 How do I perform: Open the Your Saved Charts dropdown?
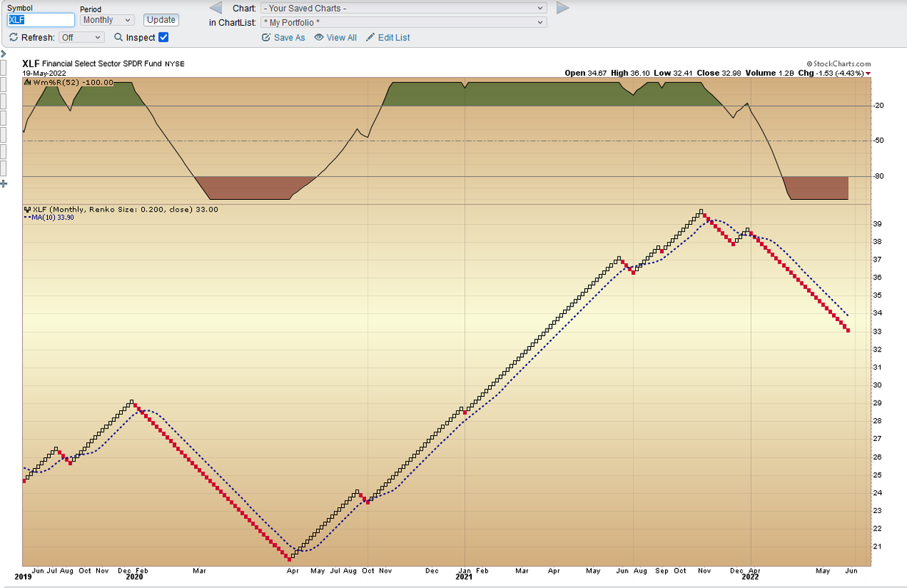click(404, 8)
